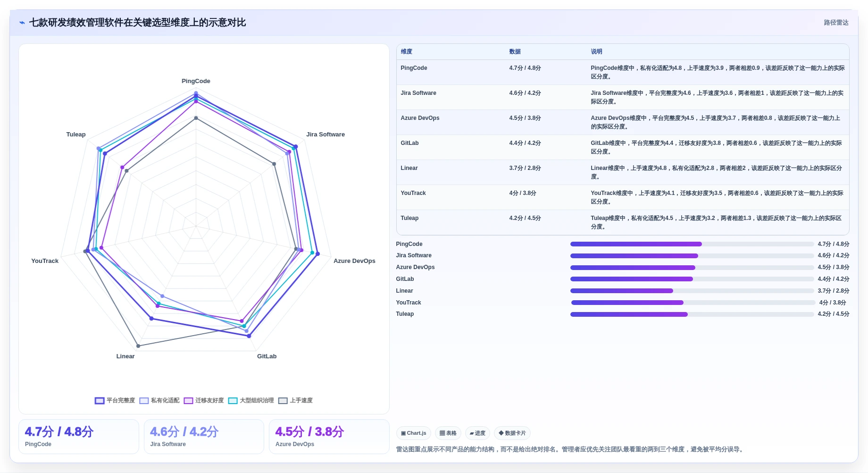Image resolution: width=868 pixels, height=473 pixels.
Task: Select the PingCode table row name
Action: pos(414,68)
